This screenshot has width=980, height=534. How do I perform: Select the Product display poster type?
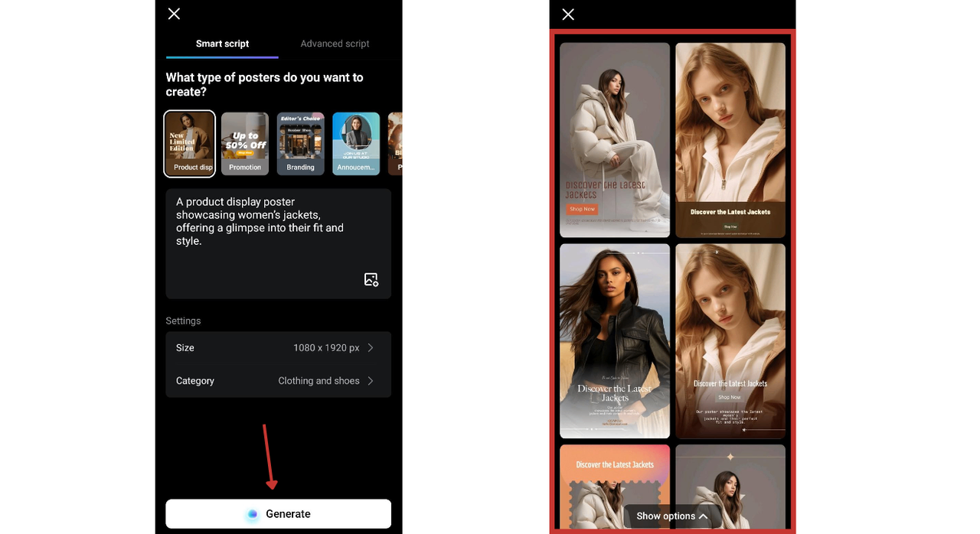190,144
